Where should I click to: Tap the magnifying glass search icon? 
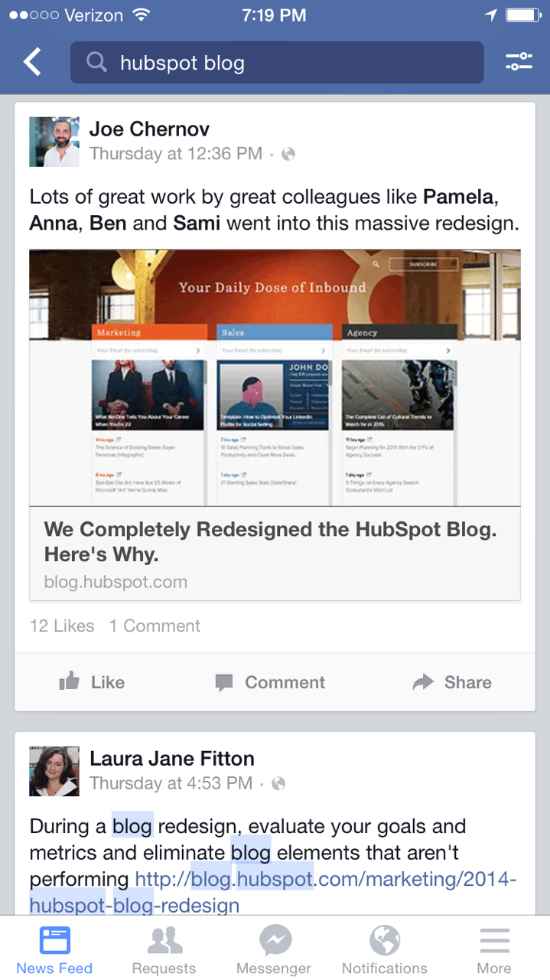pyautogui.click(x=96, y=62)
